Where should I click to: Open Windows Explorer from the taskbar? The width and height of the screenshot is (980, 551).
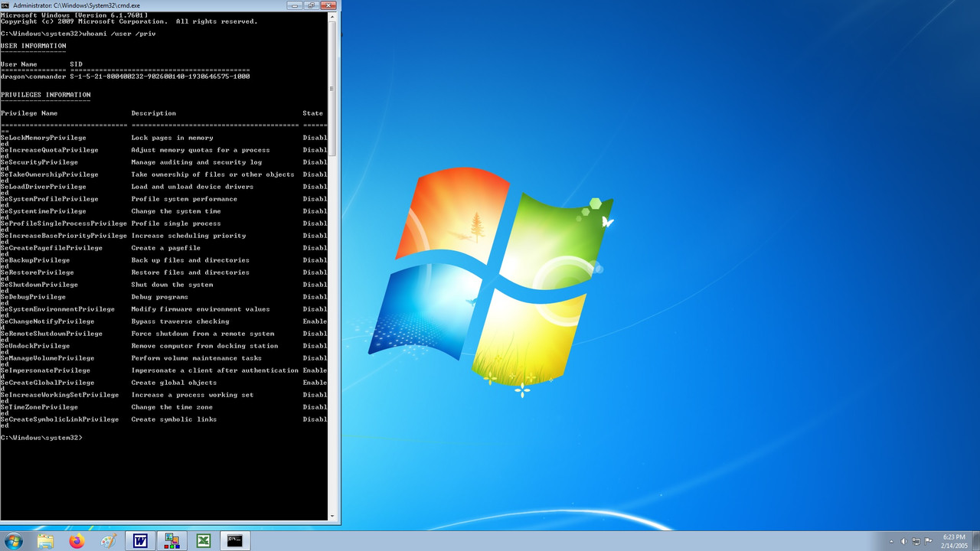[x=45, y=541]
